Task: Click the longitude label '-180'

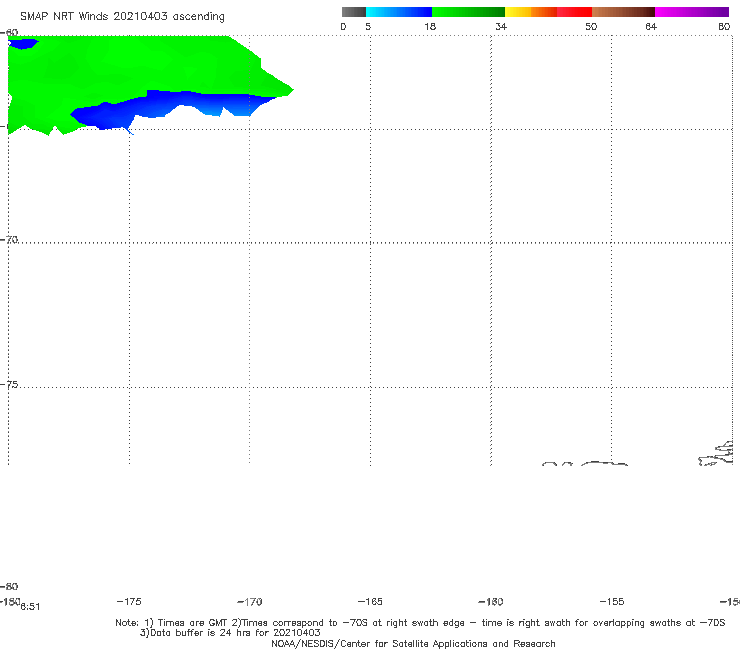Action: pyautogui.click(x=10, y=601)
